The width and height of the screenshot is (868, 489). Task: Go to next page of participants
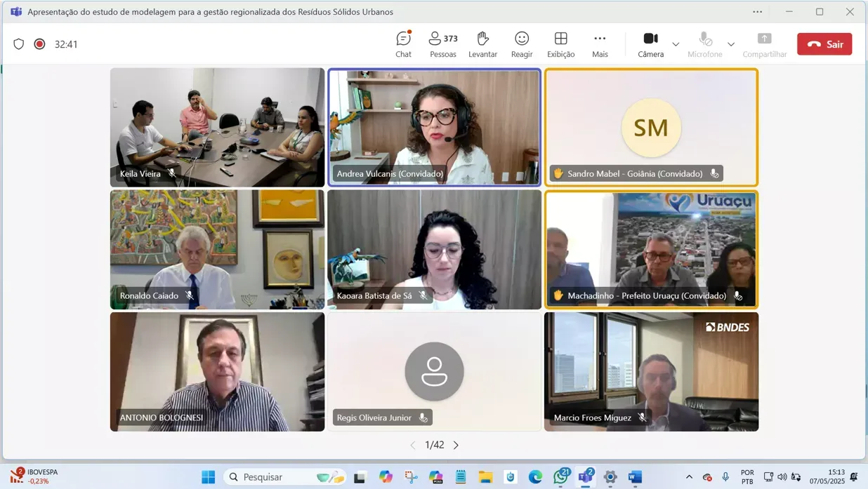point(456,445)
